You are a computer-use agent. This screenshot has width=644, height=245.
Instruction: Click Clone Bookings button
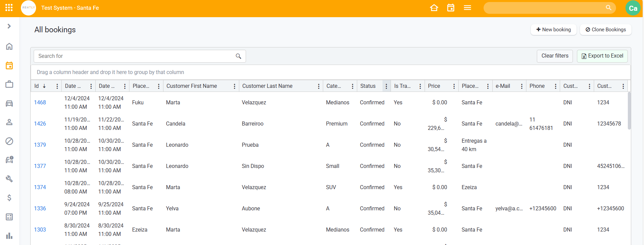(606, 30)
